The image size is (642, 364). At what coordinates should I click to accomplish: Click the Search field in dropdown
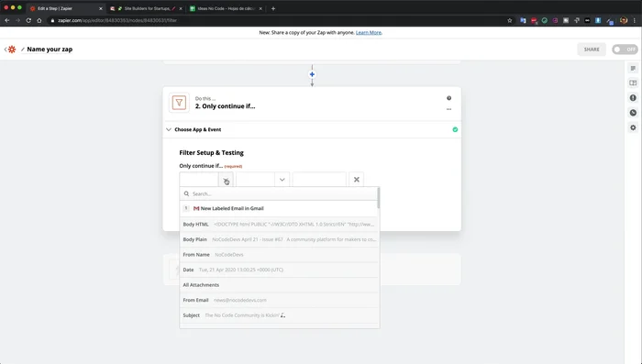click(279, 193)
